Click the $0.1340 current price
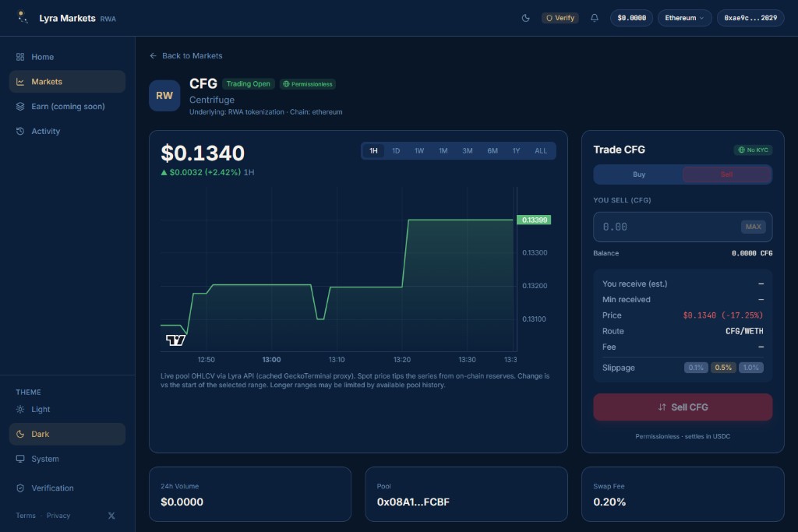This screenshot has height=532, width=798. (203, 153)
